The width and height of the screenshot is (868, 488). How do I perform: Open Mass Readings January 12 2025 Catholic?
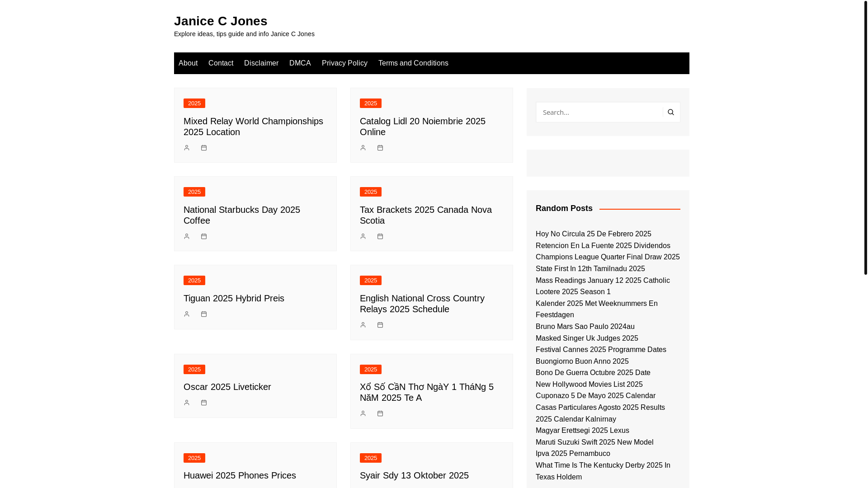[x=603, y=281]
